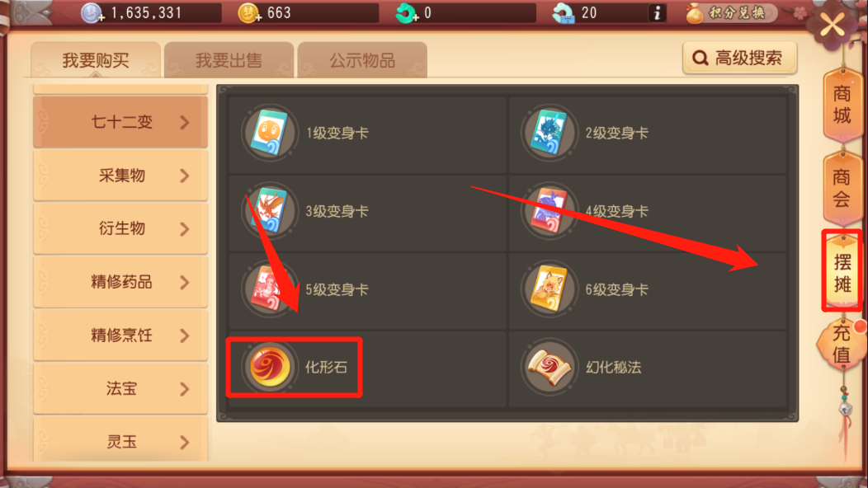The image size is (868, 488).
Task: Open the 摆摊 stall side tab
Action: coord(842,272)
